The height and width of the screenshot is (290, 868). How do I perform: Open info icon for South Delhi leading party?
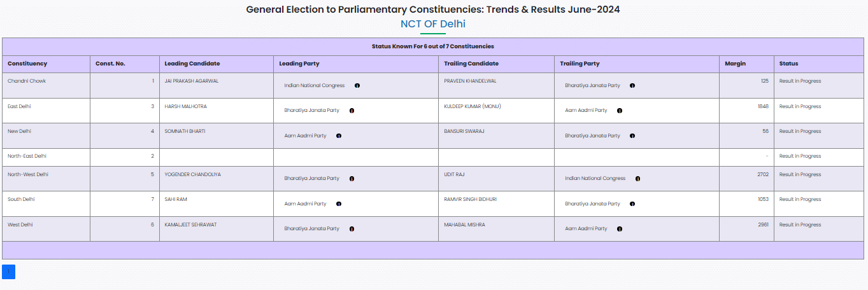[339, 204]
